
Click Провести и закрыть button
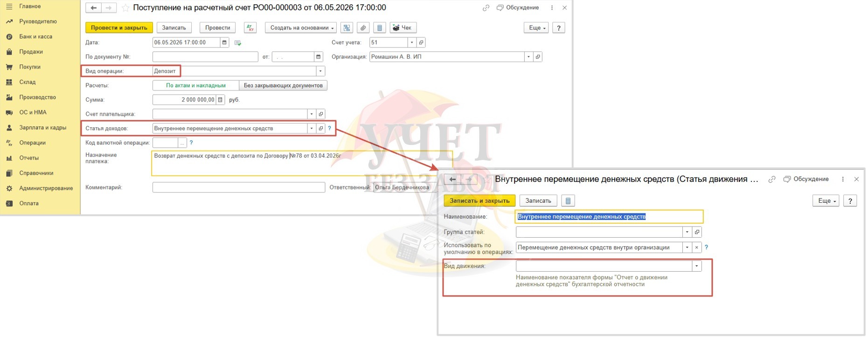click(x=119, y=28)
